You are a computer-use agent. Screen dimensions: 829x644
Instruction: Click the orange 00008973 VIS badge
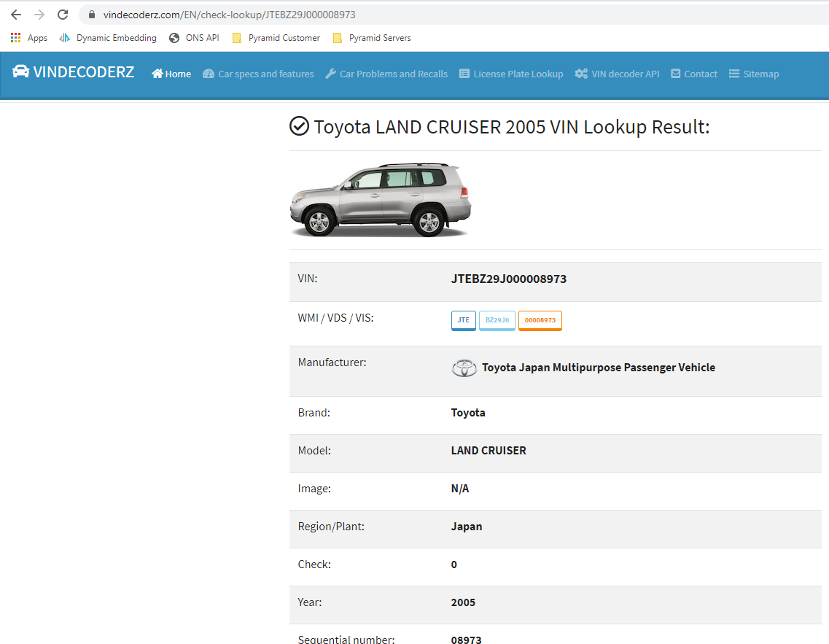(x=540, y=320)
